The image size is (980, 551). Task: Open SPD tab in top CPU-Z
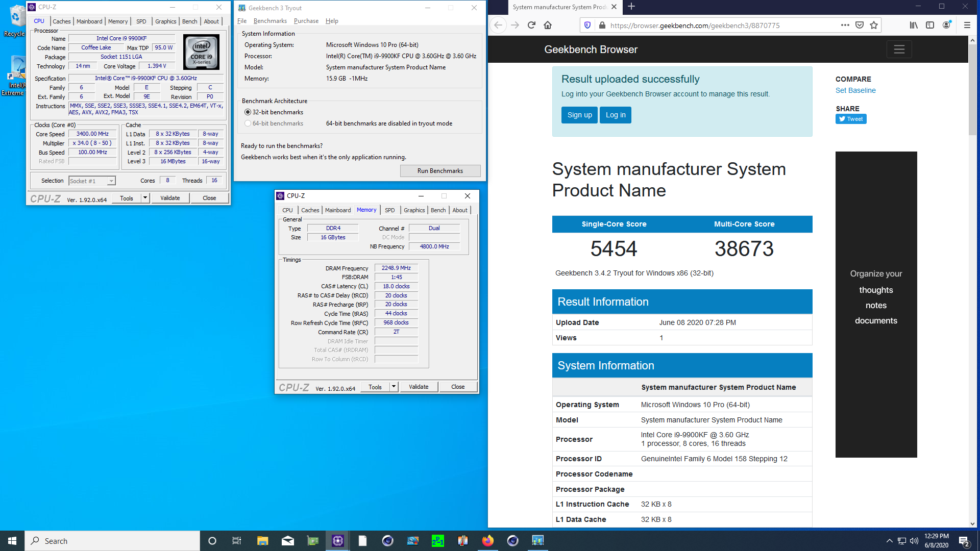141,21
